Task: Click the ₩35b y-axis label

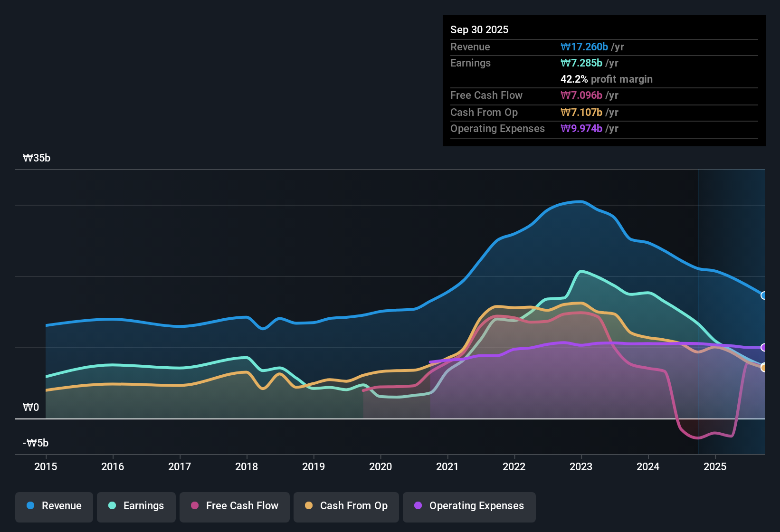Action: 37,158
